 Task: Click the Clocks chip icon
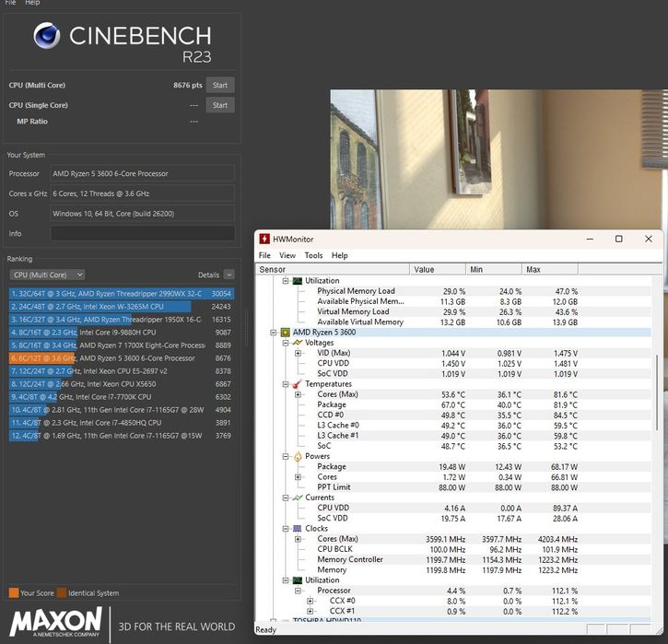tap(298, 529)
